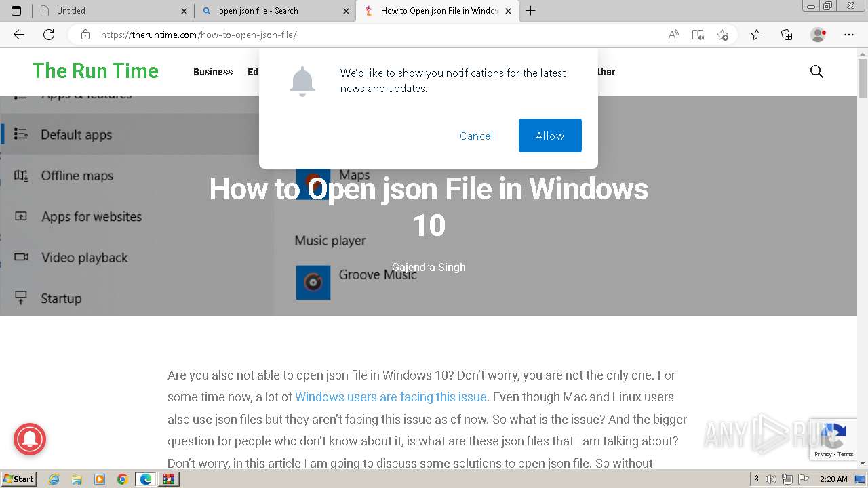Open reCAPTCHA Terms link

(845, 454)
